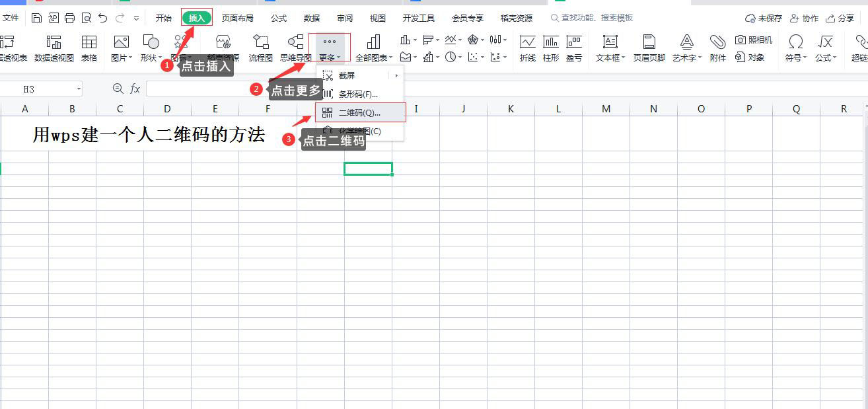Click the Print Preview icon
868x409 pixels.
click(86, 18)
